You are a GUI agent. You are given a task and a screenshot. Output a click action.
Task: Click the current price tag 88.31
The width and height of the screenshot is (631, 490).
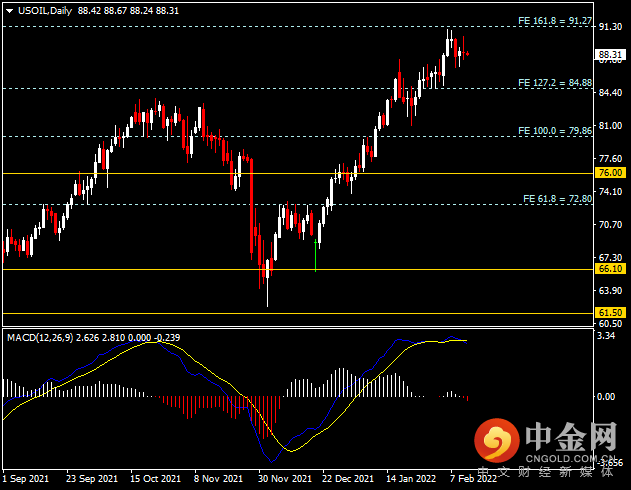[x=610, y=55]
